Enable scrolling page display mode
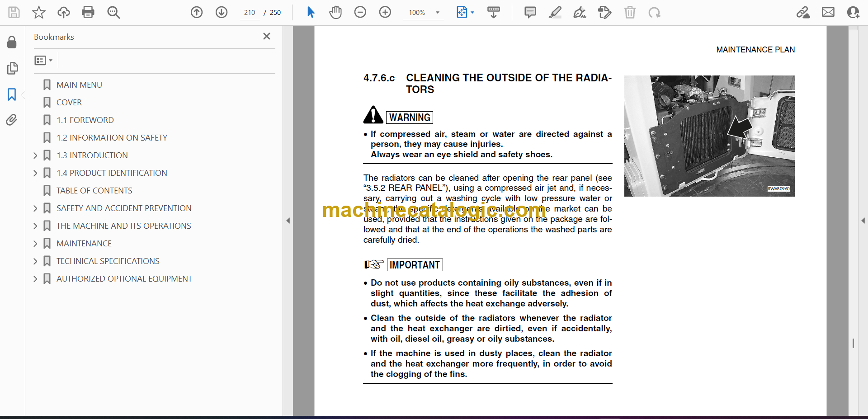Viewport: 868px width, 419px height. coord(494,12)
